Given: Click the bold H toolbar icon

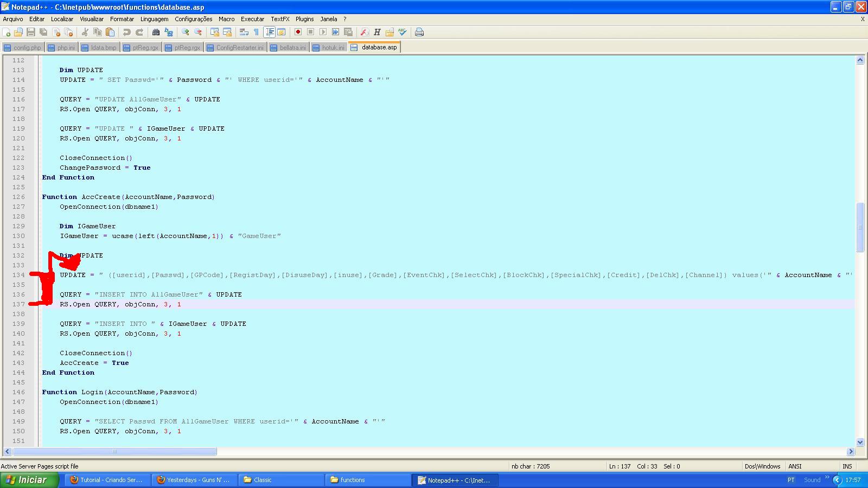Looking at the screenshot, I should click(377, 32).
